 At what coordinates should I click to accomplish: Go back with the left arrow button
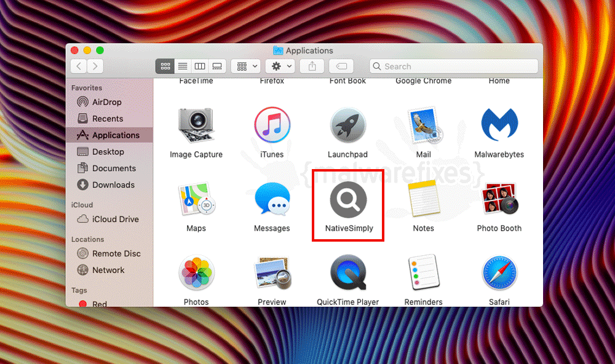pyautogui.click(x=79, y=66)
